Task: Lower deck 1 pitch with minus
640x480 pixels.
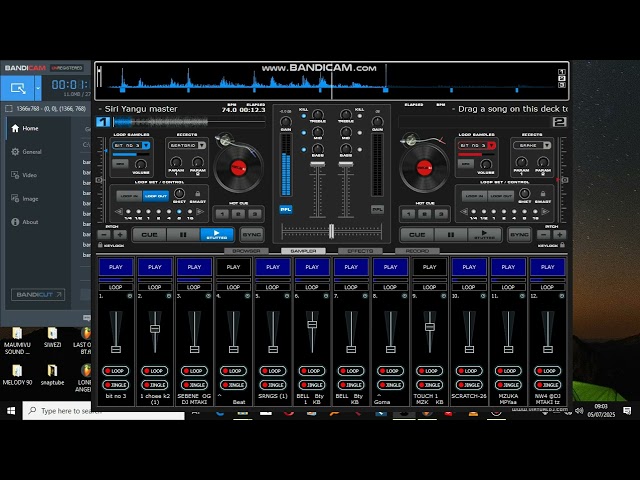Action: point(104,235)
